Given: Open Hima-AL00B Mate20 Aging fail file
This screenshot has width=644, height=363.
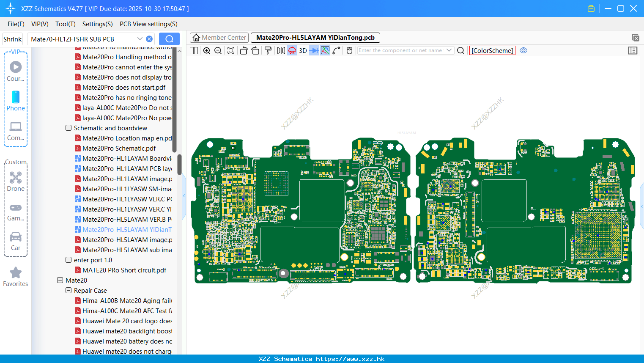Looking at the screenshot, I should point(123,300).
